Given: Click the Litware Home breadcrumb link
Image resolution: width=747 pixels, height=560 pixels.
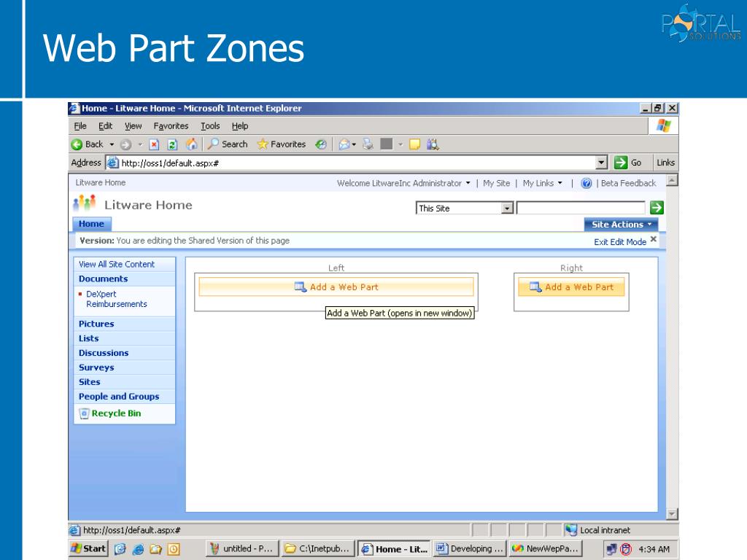Looking at the screenshot, I should pyautogui.click(x=101, y=183).
